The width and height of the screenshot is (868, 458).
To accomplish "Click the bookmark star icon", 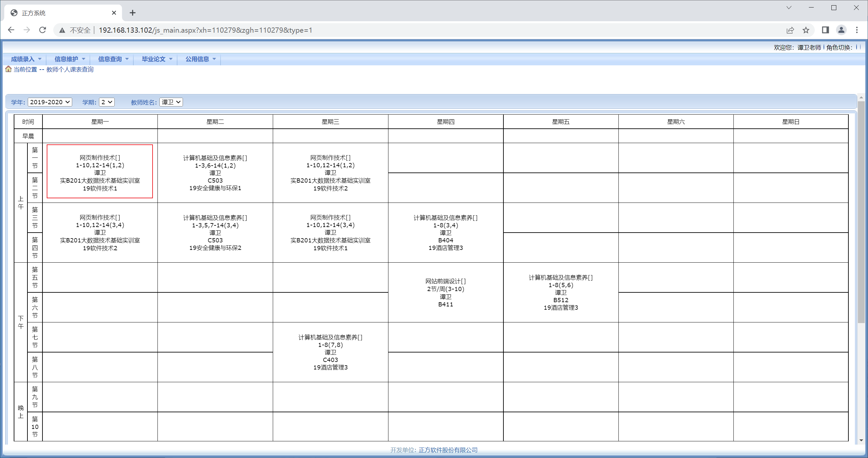I will click(806, 30).
